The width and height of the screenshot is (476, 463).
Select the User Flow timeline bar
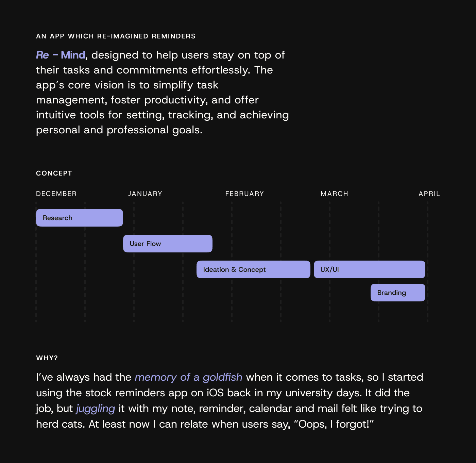point(168,244)
